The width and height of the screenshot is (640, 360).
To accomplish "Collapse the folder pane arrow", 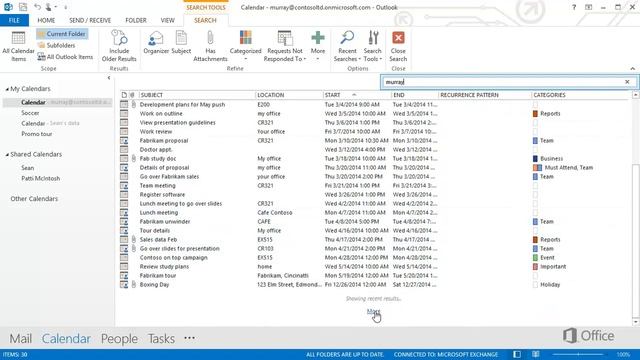I will tap(109, 78).
